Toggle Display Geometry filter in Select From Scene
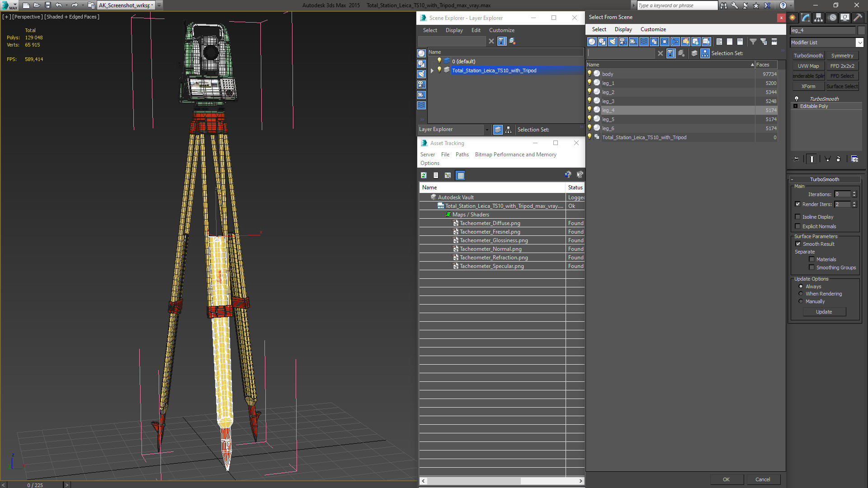 592,42
